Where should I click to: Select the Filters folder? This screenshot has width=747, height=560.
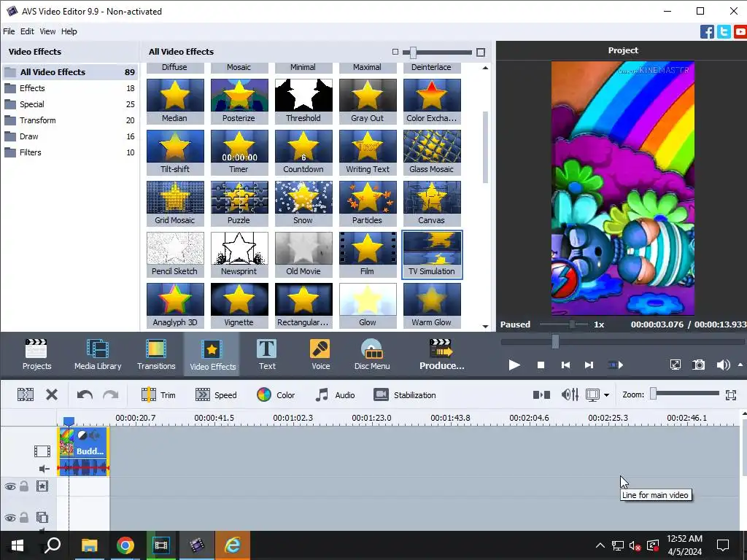pos(69,152)
